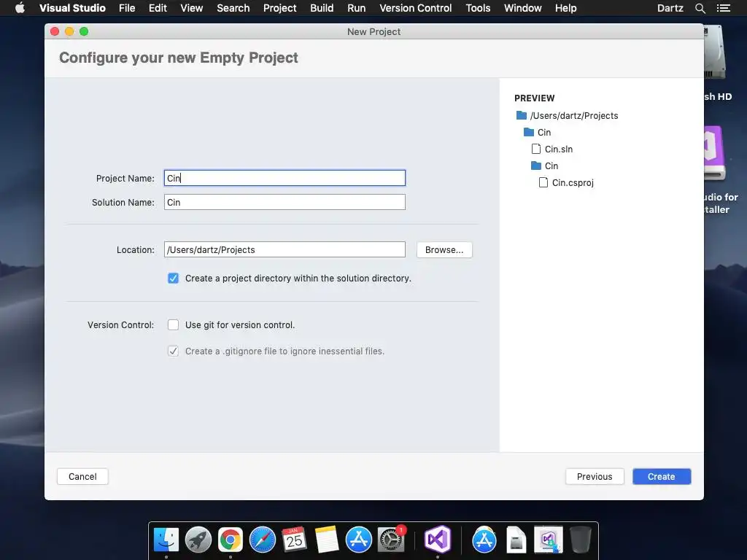Click the Create button
This screenshot has height=560, width=747.
point(661,477)
